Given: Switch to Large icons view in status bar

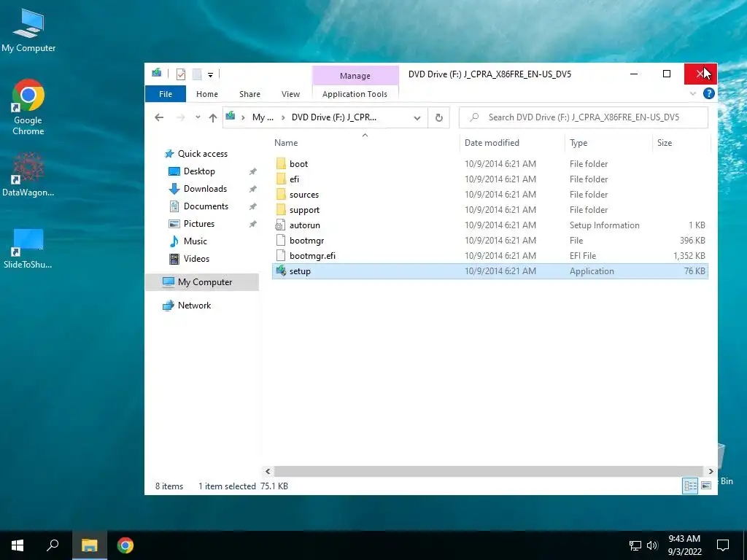Looking at the screenshot, I should (706, 486).
